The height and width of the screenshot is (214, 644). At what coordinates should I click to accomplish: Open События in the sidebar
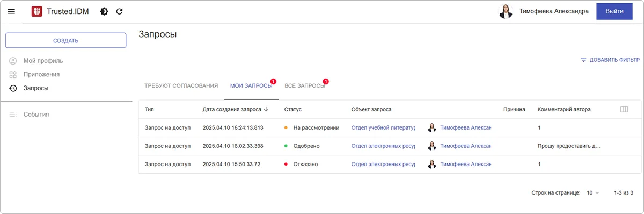(x=36, y=115)
